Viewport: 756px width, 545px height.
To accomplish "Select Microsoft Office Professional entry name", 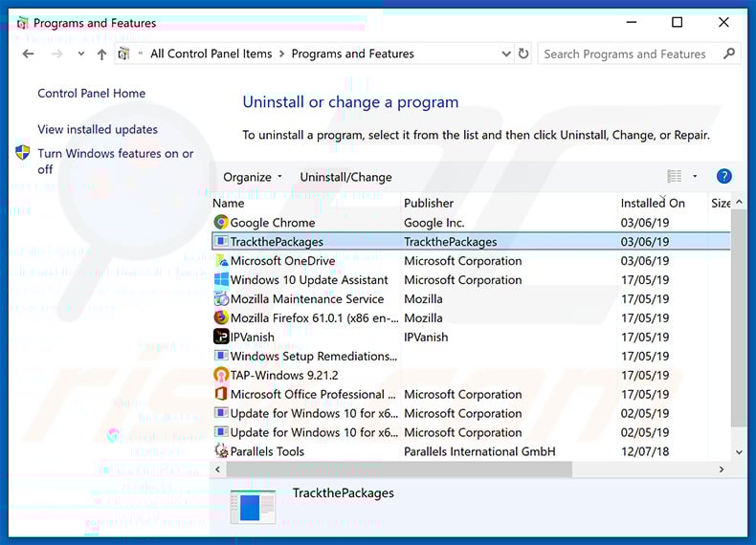I will (313, 394).
